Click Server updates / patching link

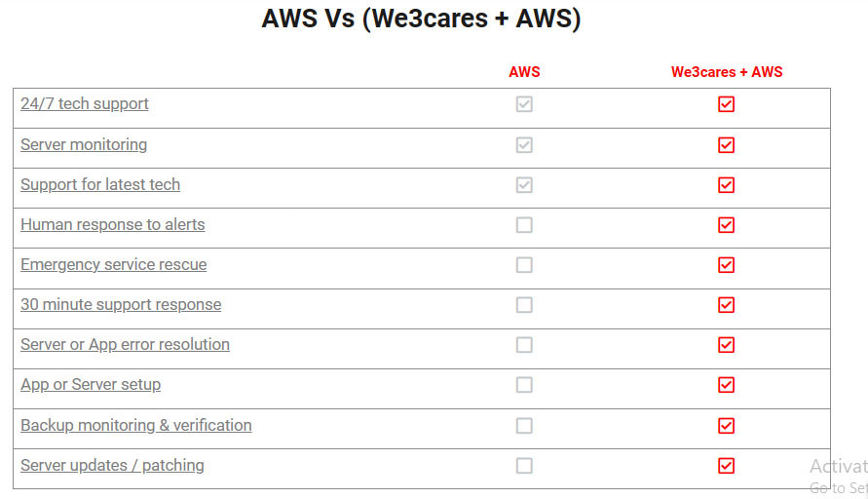click(112, 465)
